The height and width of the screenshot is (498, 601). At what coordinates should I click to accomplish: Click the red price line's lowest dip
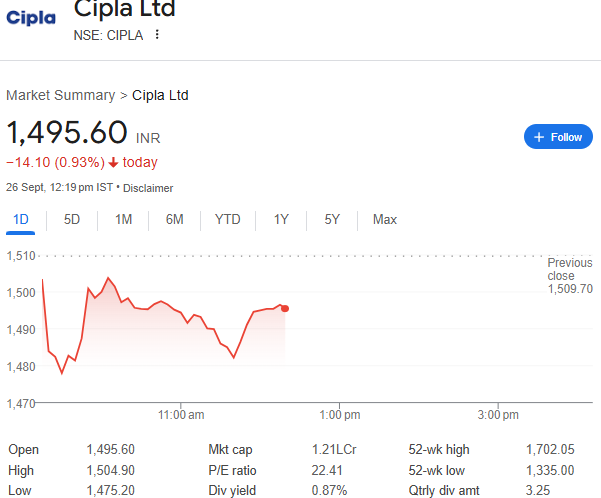pos(62,373)
